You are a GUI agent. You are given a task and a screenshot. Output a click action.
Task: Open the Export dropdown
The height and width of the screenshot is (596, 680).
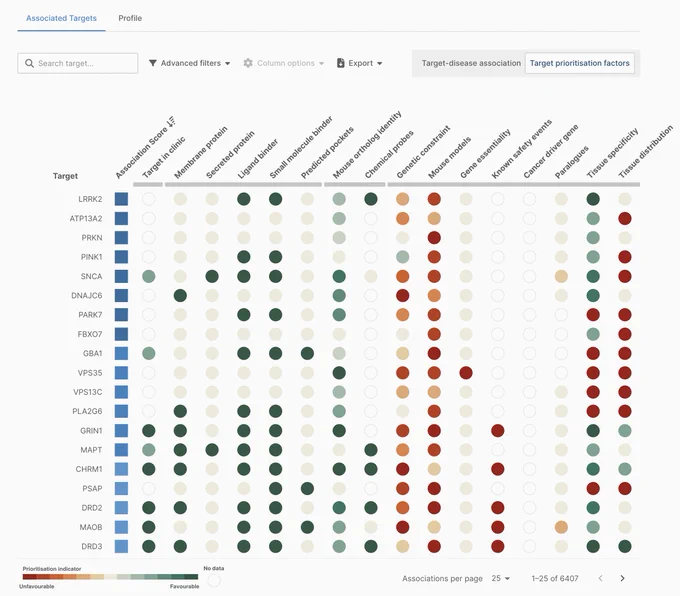coord(360,63)
